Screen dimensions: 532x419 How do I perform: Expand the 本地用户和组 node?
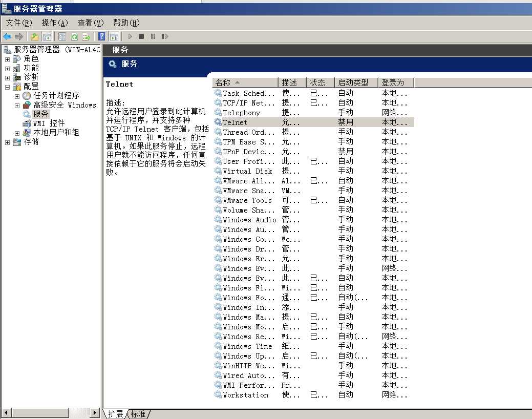pyautogui.click(x=17, y=133)
